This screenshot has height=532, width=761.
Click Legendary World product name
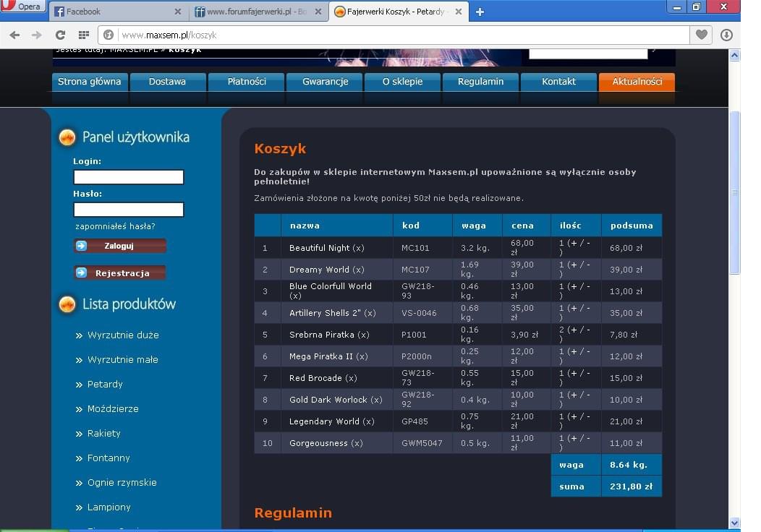(x=324, y=421)
